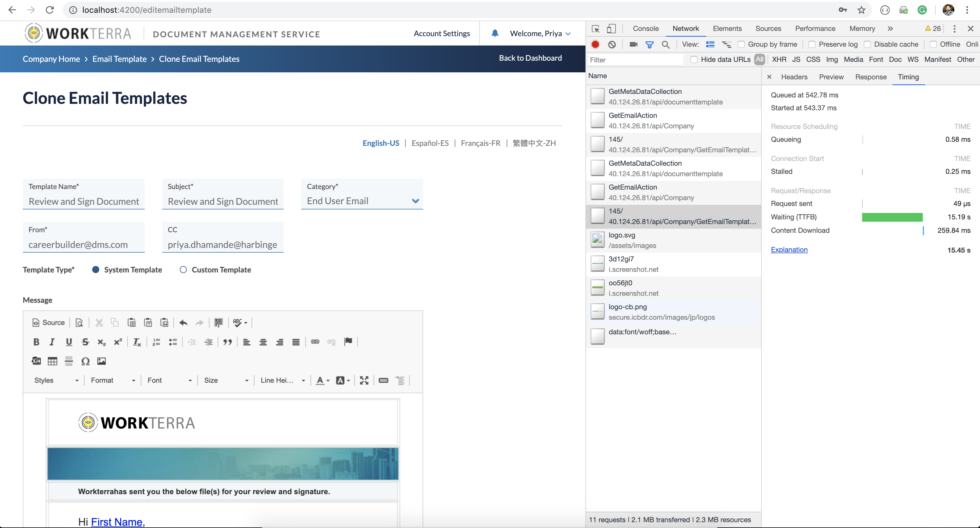Select the Custom Template radio button
Image resolution: width=980 pixels, height=528 pixels.
pos(183,270)
